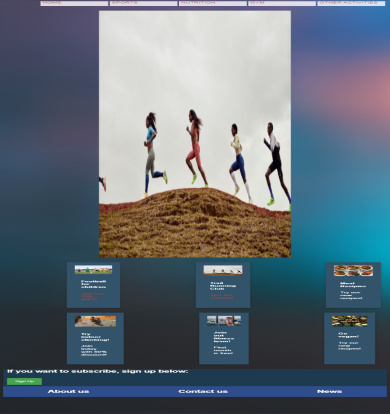Click the Go vegan card image

point(349,321)
